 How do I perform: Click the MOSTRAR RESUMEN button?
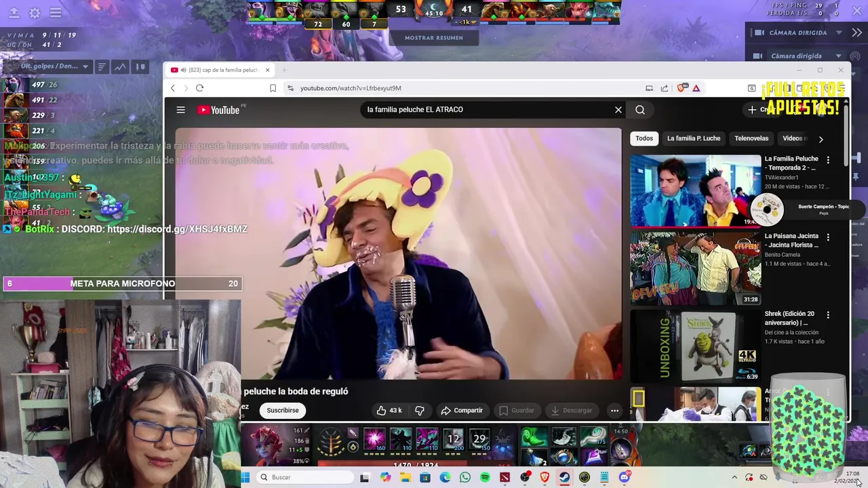click(x=434, y=38)
